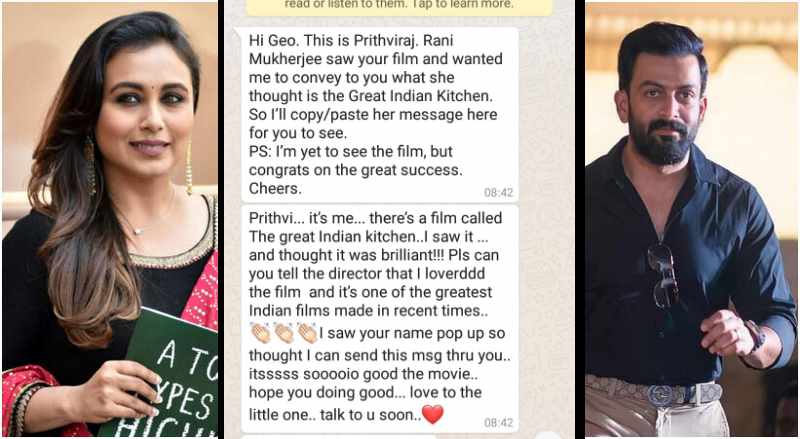800x439 pixels.
Task: Click the sunglasses hanging on man's shirt
Action: (663, 276)
